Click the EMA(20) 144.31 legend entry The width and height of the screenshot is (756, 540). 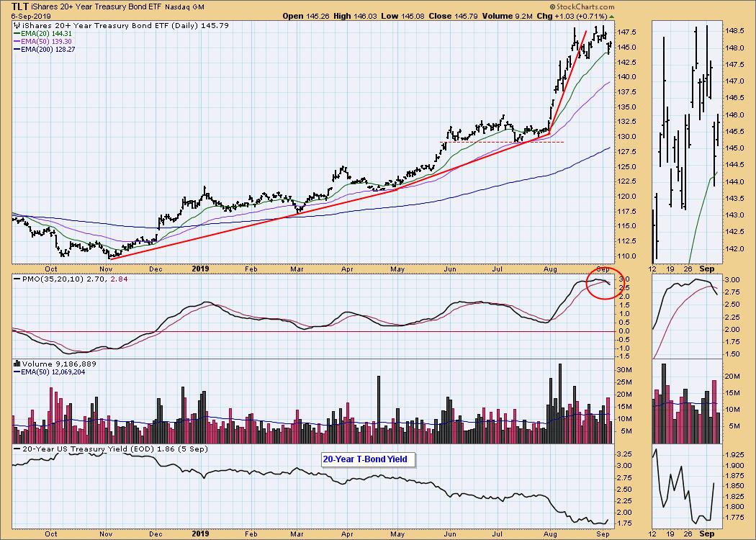[x=42, y=34]
